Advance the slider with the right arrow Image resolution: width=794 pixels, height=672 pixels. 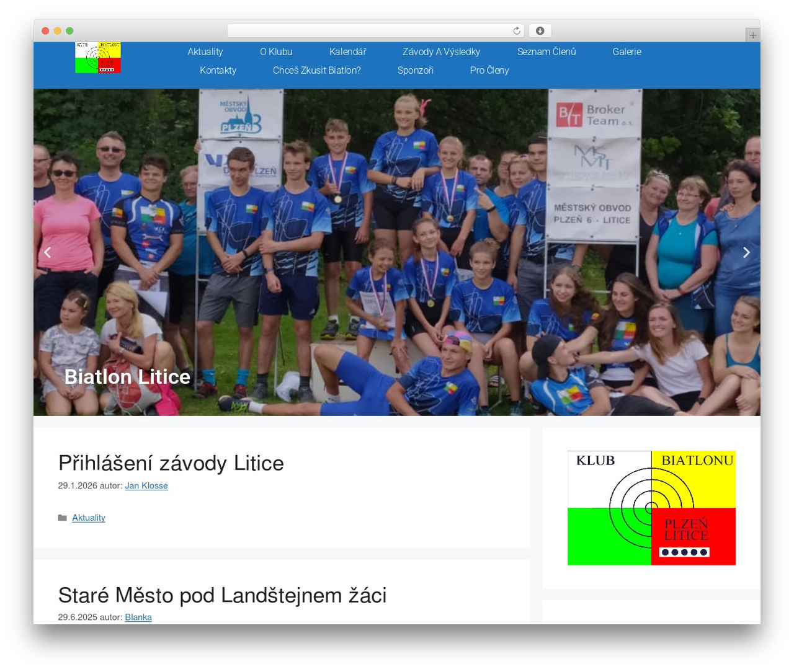pos(746,252)
